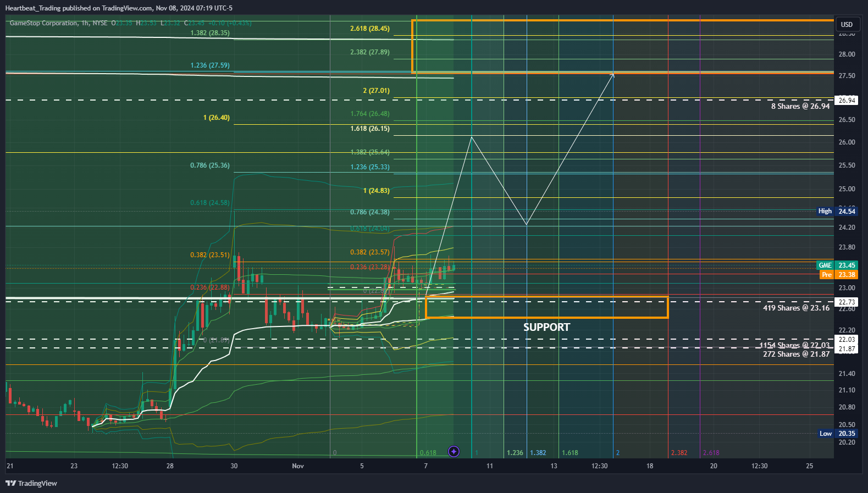Click the GameStop Corporation, 1h, NYSE symbol title
The height and width of the screenshot is (493, 868).
coord(58,23)
